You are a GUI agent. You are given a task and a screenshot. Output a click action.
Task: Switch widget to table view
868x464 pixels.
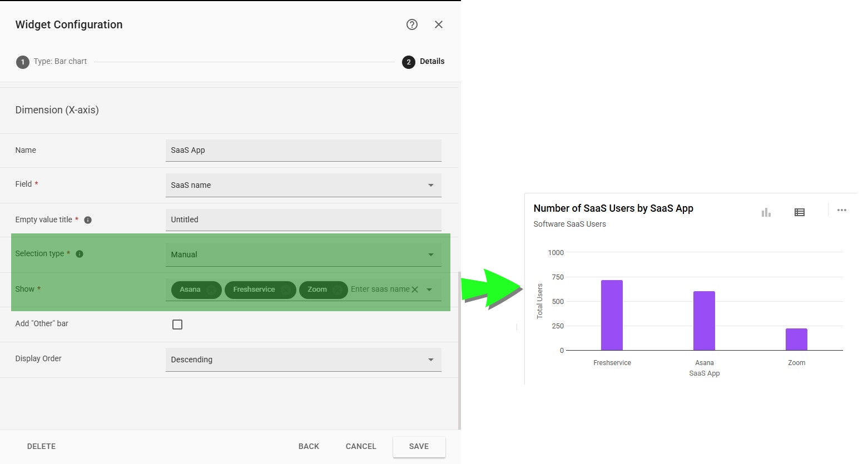[x=800, y=212]
